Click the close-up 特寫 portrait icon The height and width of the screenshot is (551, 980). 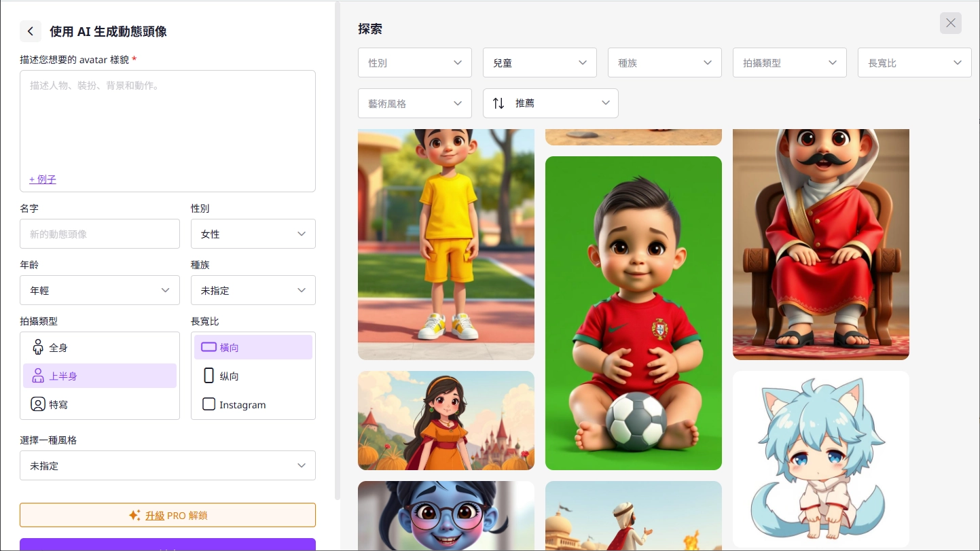point(38,404)
